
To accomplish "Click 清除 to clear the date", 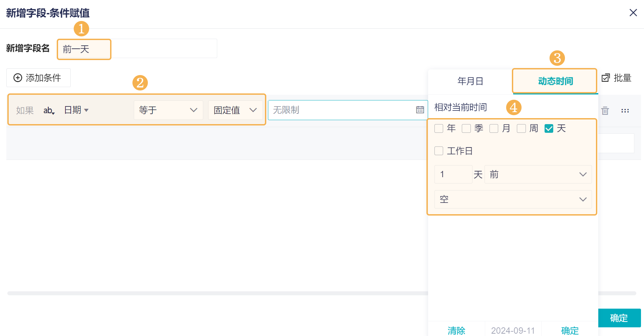I will pos(456,330).
